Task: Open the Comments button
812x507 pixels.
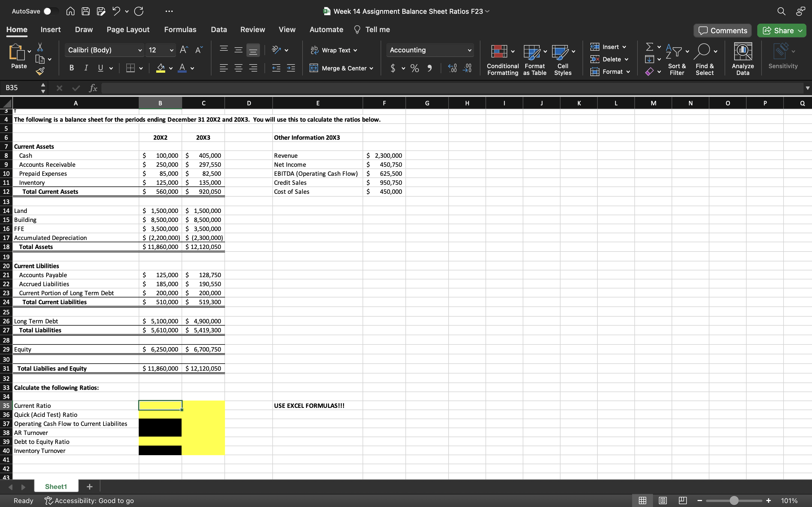Action: [x=722, y=30]
